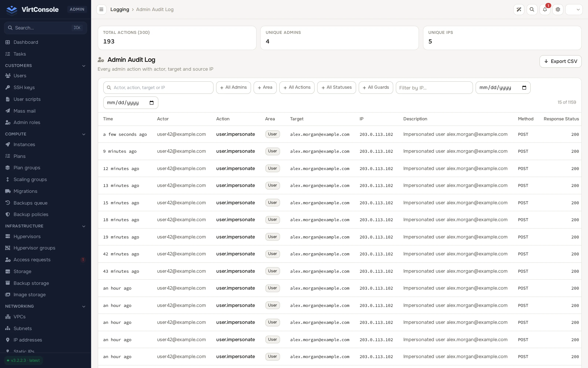Open the notifications bell

[545, 10]
